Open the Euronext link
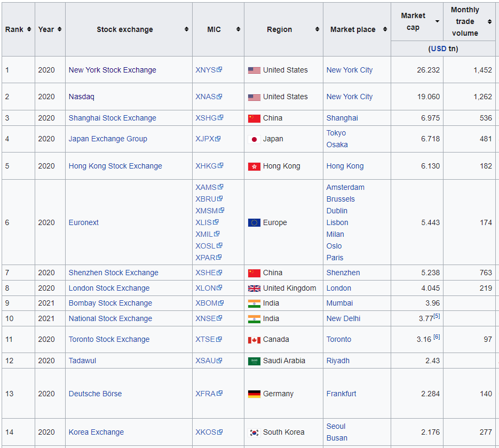499x448 pixels. 84,222
